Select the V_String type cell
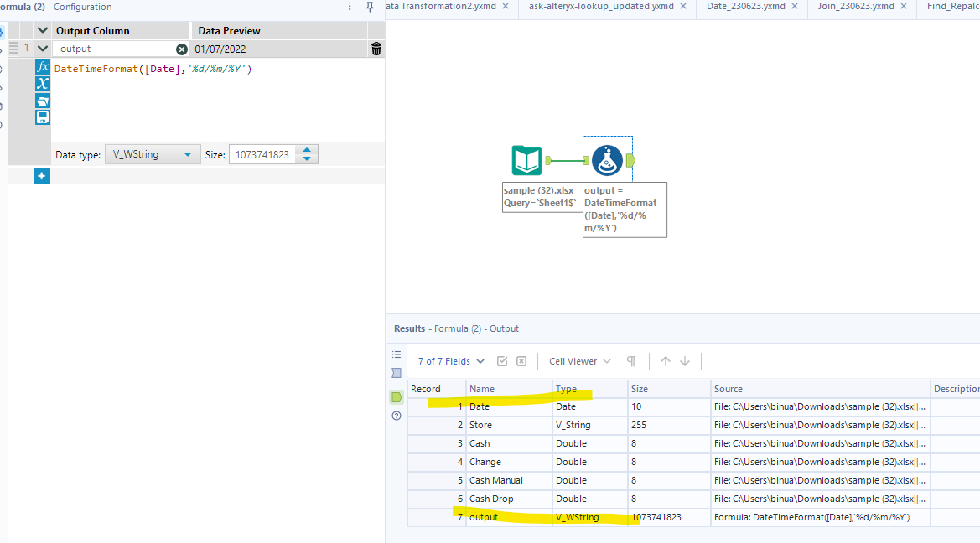 coord(590,425)
